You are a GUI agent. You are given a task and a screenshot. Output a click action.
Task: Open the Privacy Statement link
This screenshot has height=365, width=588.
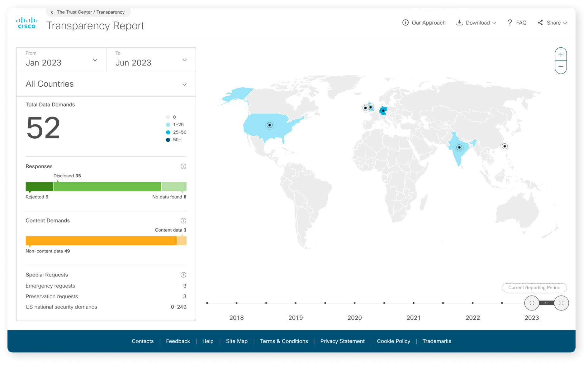[x=342, y=341]
